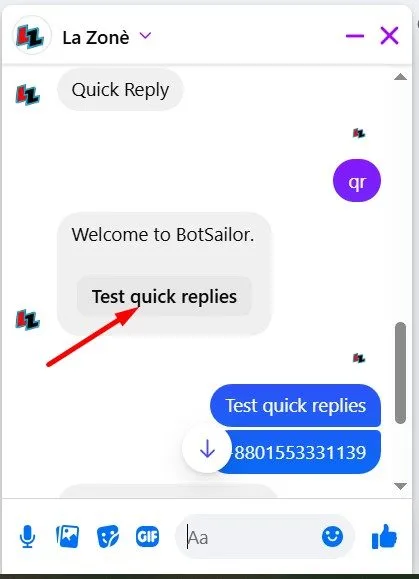Open the emoji smiley picker

[332, 537]
